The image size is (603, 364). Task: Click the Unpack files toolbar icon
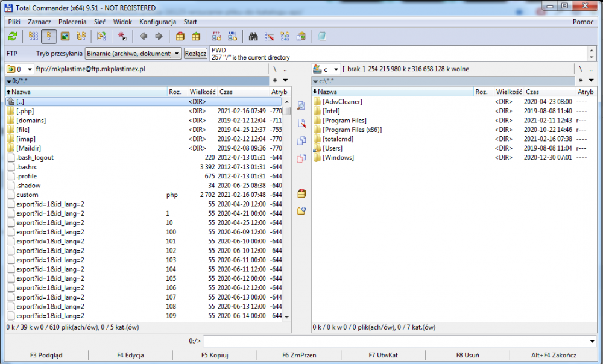tap(196, 37)
